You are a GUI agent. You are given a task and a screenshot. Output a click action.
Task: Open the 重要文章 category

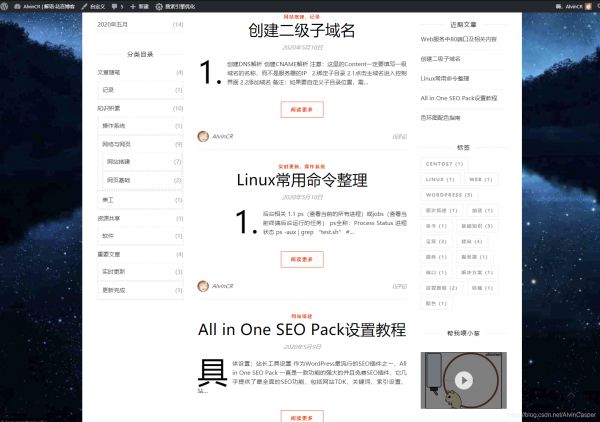point(109,254)
